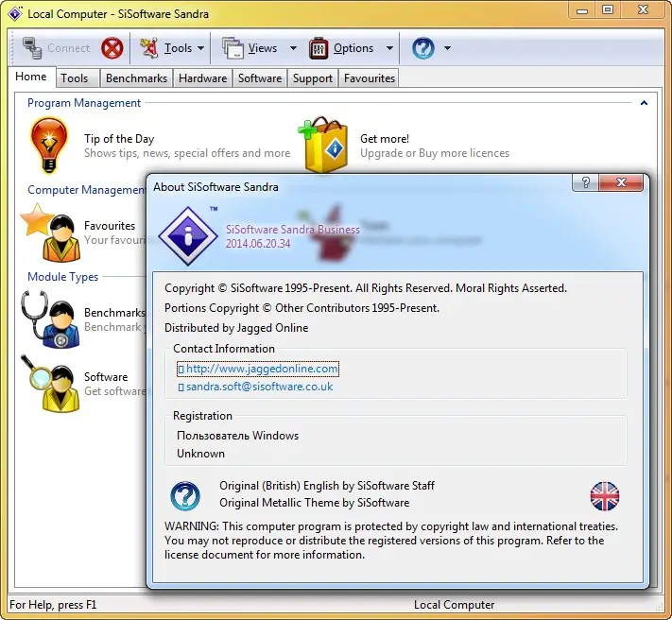Click the Program Management section header

pyautogui.click(x=84, y=103)
